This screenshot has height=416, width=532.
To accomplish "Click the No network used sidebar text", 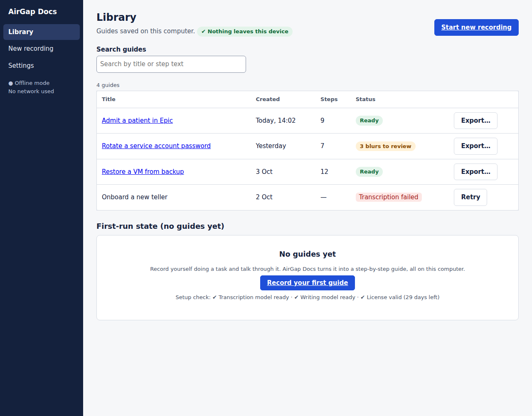I will click(x=31, y=92).
